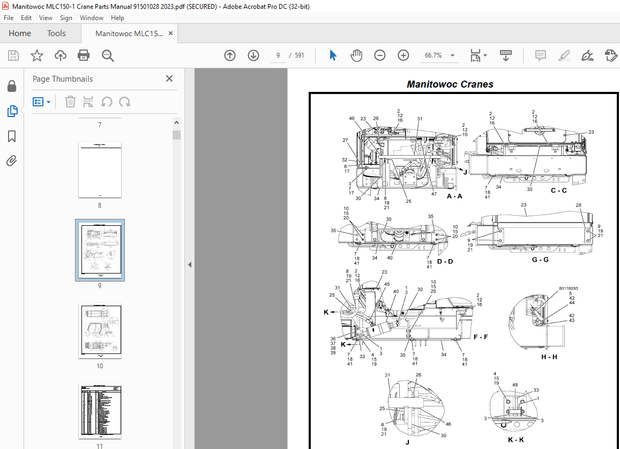The image size is (620, 449).
Task: Open the thumbnails options dropdown menu
Action: [41, 102]
